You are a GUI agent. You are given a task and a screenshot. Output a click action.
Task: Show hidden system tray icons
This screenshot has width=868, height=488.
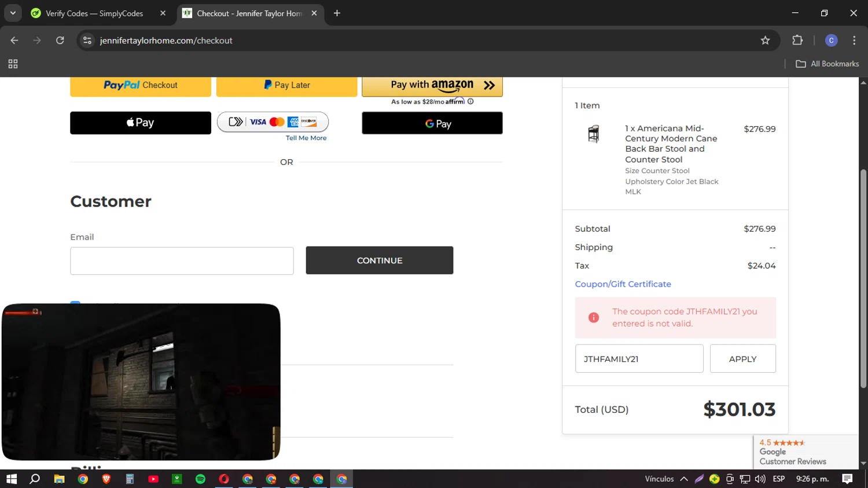click(x=684, y=479)
